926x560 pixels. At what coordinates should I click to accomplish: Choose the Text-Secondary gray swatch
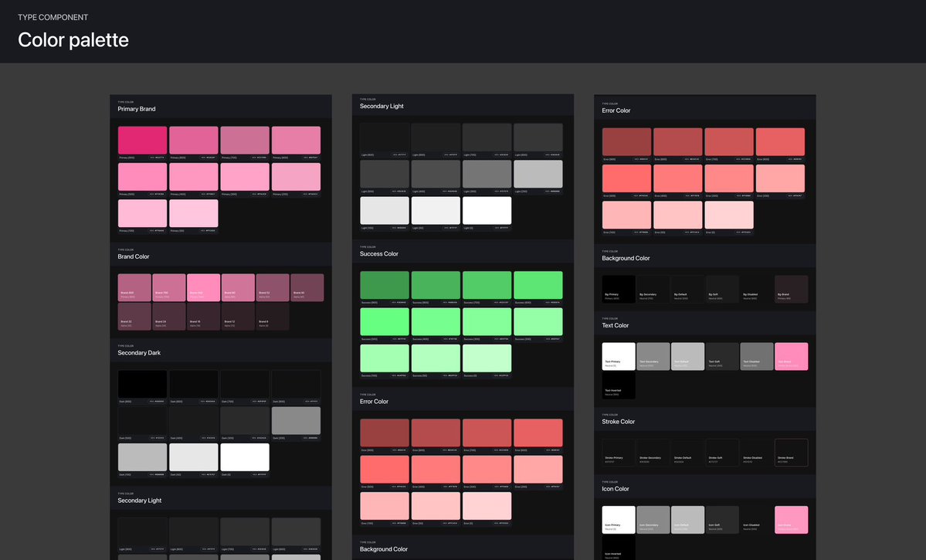point(653,357)
